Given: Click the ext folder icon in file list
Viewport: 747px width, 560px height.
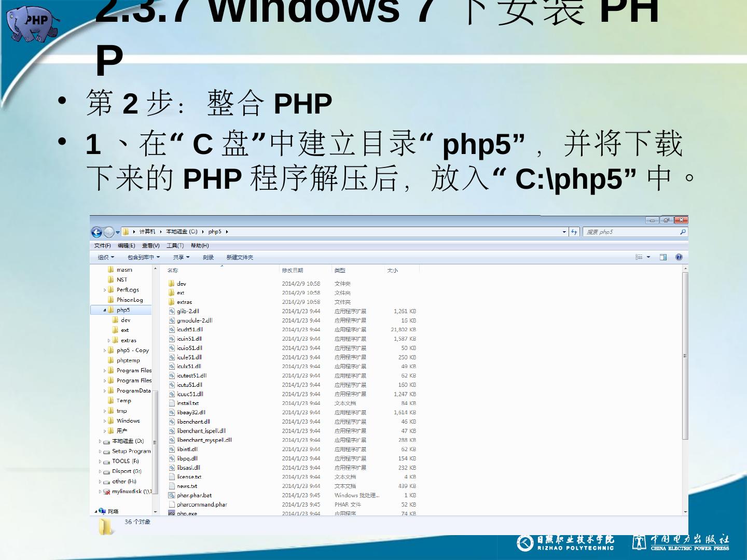Looking at the screenshot, I should [171, 293].
